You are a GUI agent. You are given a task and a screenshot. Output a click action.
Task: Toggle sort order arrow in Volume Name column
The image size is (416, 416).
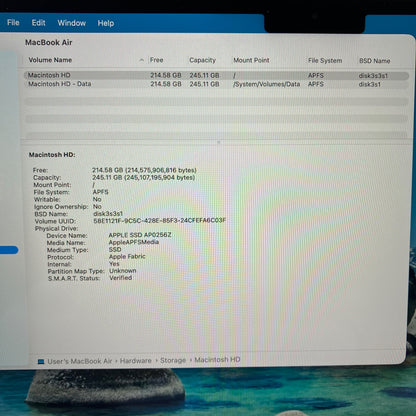pyautogui.click(x=142, y=60)
